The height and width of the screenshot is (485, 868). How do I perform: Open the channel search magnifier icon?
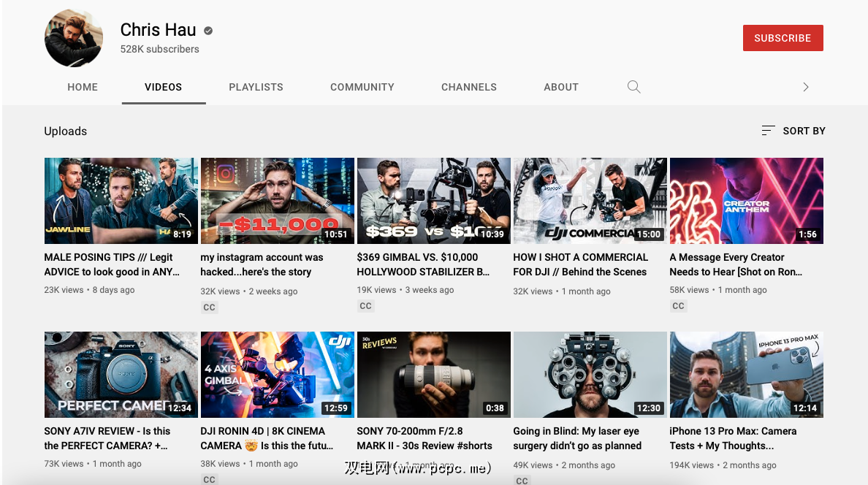(634, 87)
